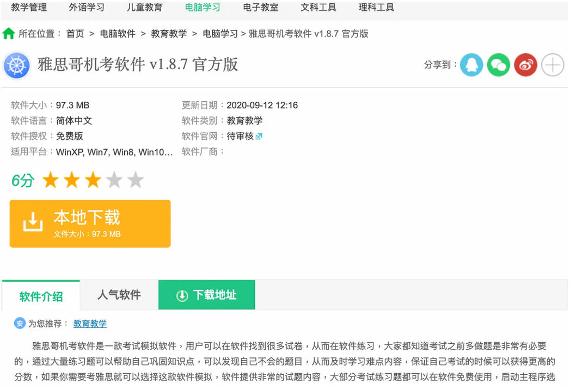This screenshot has width=588, height=389.
Task: Open 文科工具 menu item
Action: tap(318, 8)
